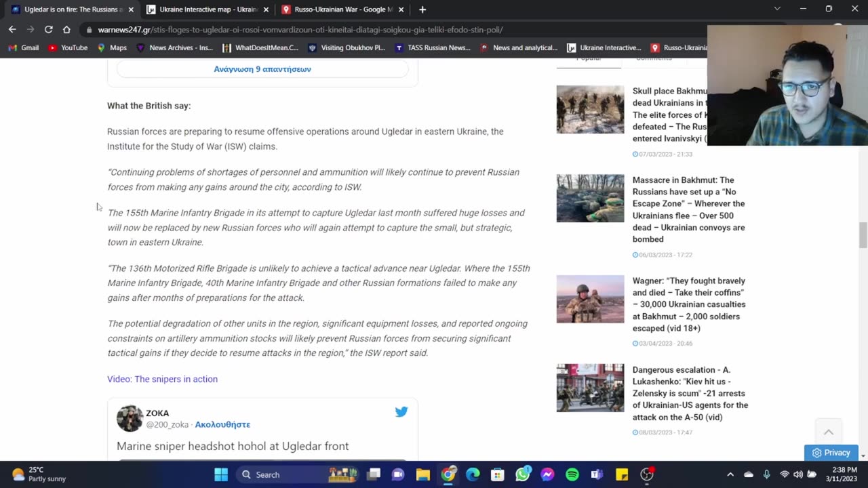
Task: Open the TASS Russian News bookmark
Action: [433, 47]
